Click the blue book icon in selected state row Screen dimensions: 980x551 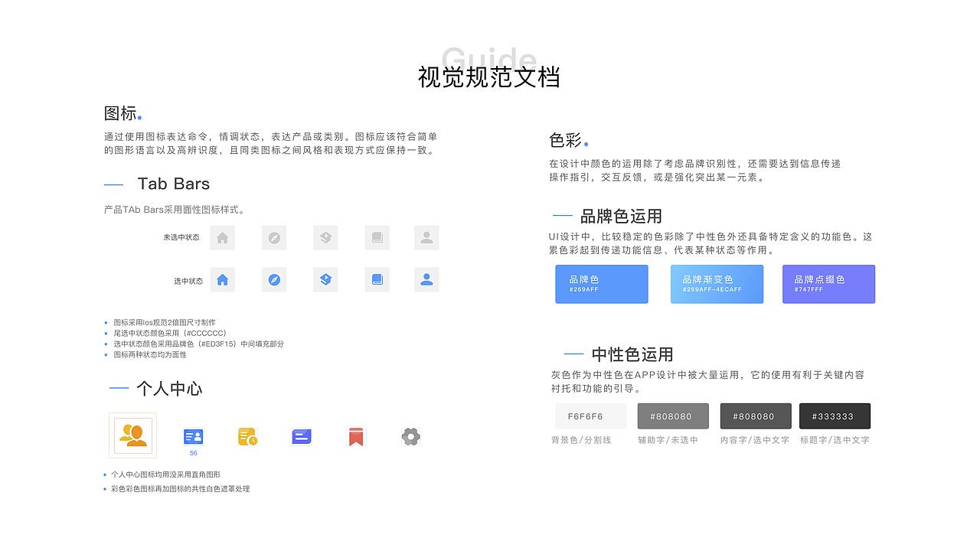click(377, 279)
